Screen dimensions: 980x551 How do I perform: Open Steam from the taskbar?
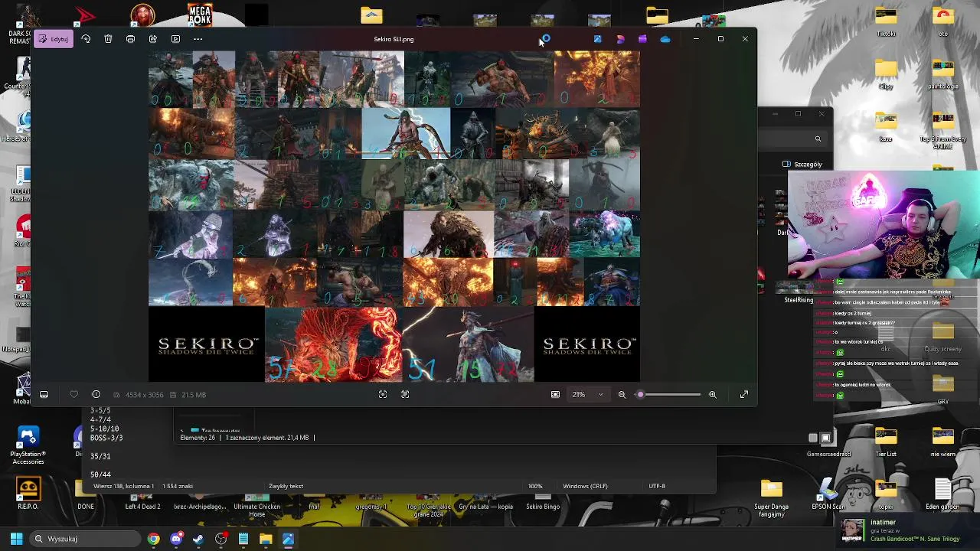click(198, 539)
